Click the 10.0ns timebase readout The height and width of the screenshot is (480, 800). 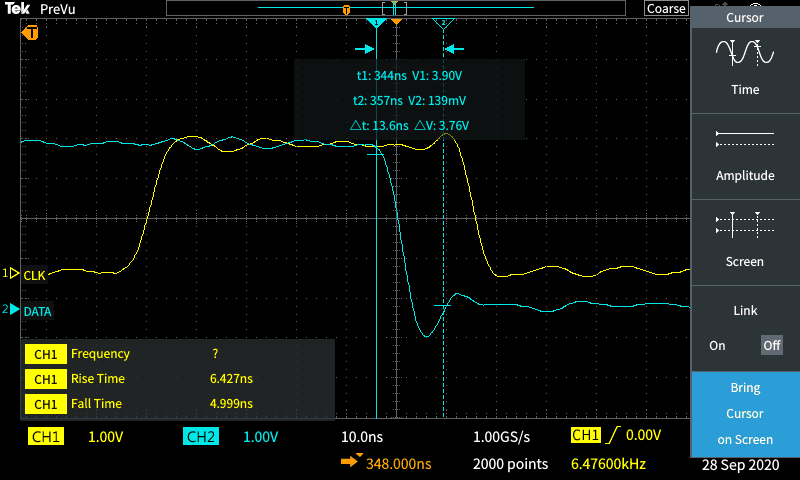pyautogui.click(x=362, y=437)
